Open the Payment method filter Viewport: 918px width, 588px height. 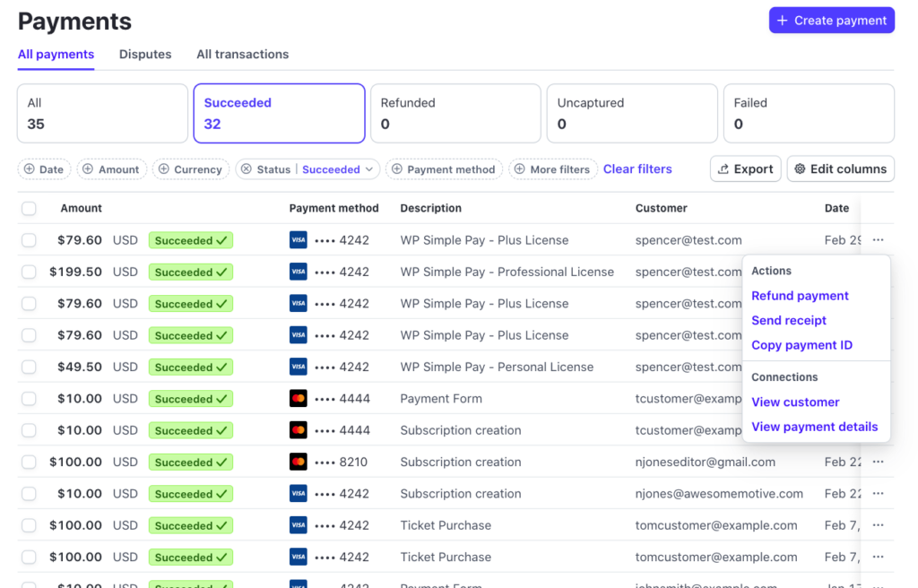[443, 169]
